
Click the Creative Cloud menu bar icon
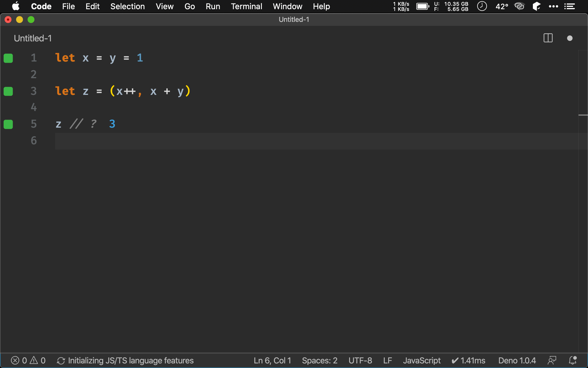pos(519,6)
